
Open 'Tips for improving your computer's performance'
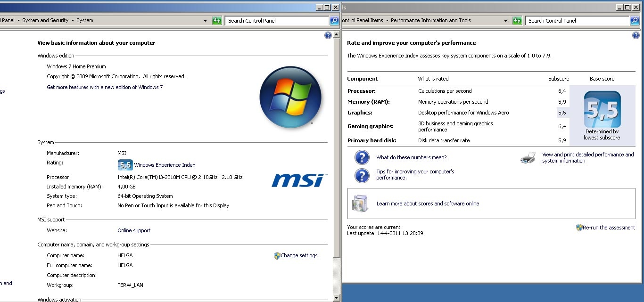(415, 175)
